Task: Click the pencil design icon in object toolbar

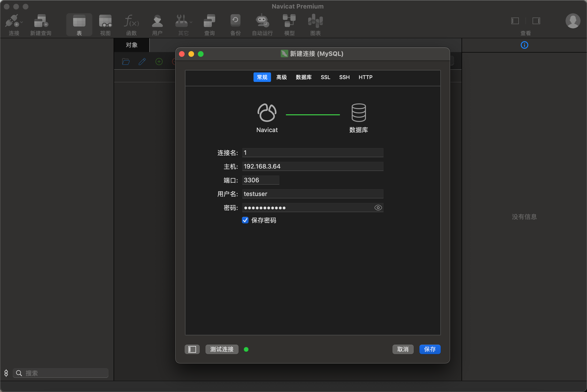Action: [142, 62]
